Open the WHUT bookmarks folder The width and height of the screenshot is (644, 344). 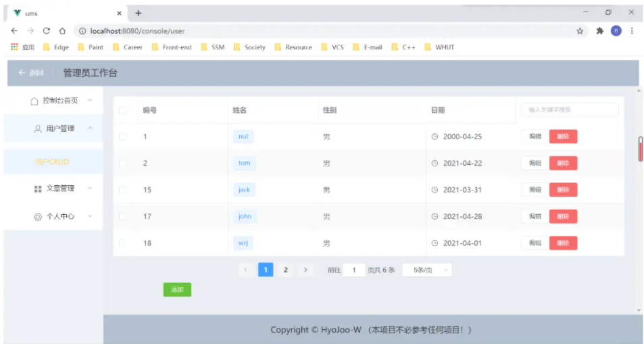[439, 47]
